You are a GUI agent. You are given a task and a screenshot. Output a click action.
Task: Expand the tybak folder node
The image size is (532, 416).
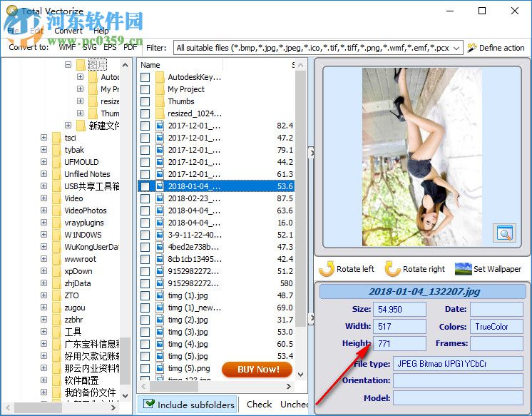[x=44, y=150]
